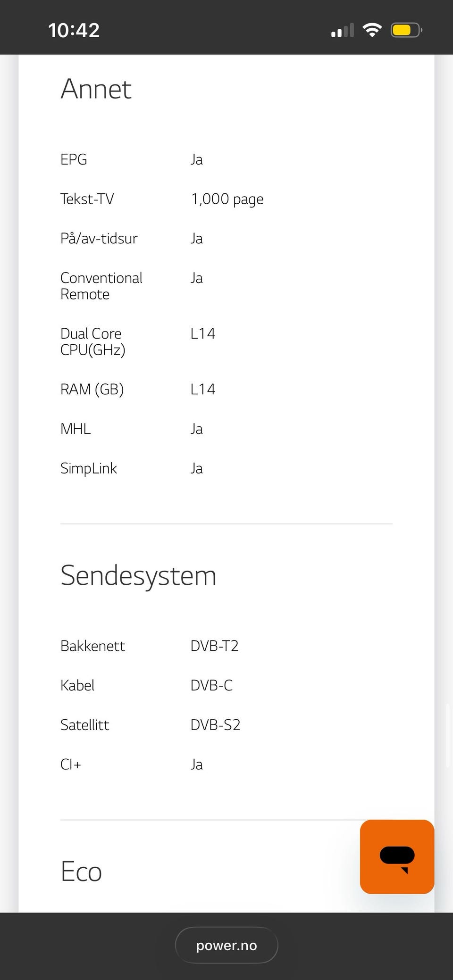Click the Eco section heading
Image resolution: width=453 pixels, height=980 pixels.
[81, 871]
